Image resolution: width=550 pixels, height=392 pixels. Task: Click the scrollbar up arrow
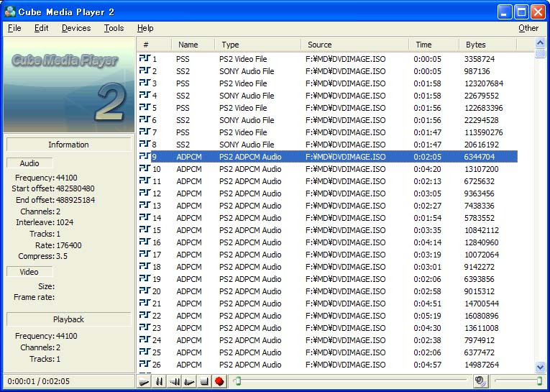540,43
